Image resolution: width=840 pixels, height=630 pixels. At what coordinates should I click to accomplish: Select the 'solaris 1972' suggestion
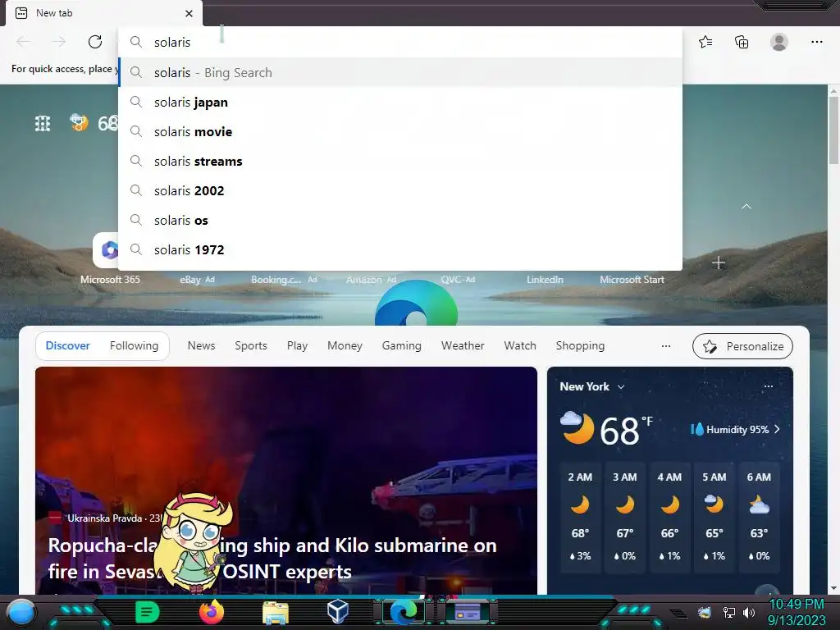click(400, 249)
